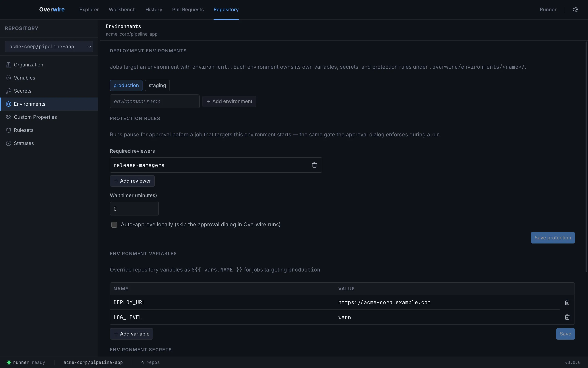Toggle Auto-approve locally checkbox

[x=114, y=224]
